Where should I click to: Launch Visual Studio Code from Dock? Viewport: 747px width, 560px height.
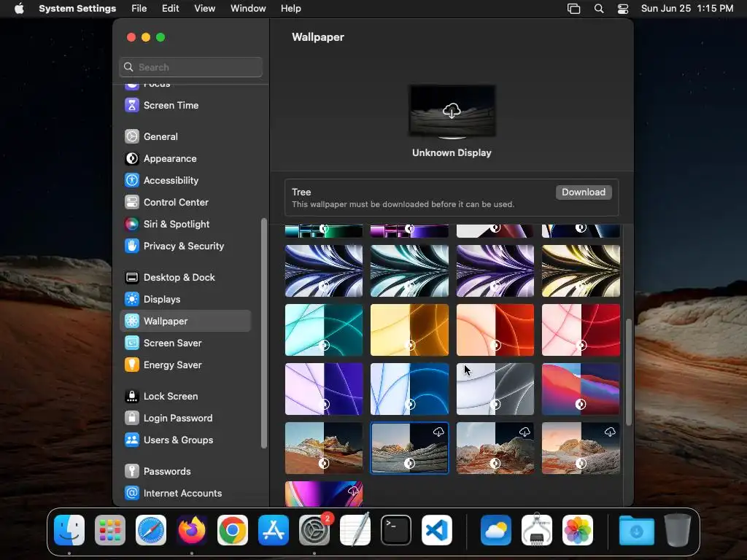(437, 530)
